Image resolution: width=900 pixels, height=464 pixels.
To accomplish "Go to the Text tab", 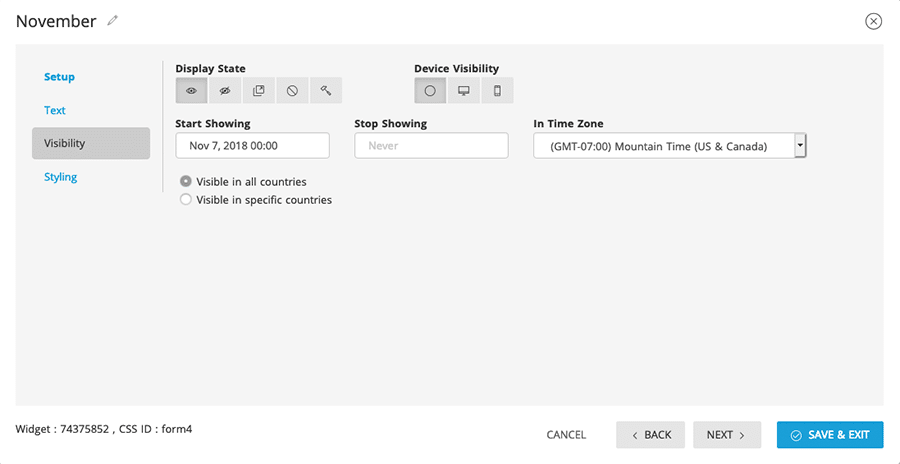I will (x=55, y=110).
